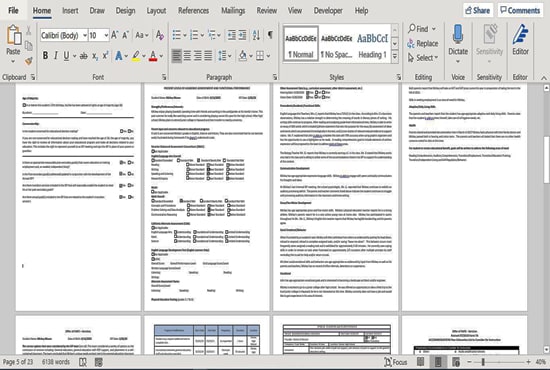
Task: Increase font size with Grow Font
Action: point(115,35)
